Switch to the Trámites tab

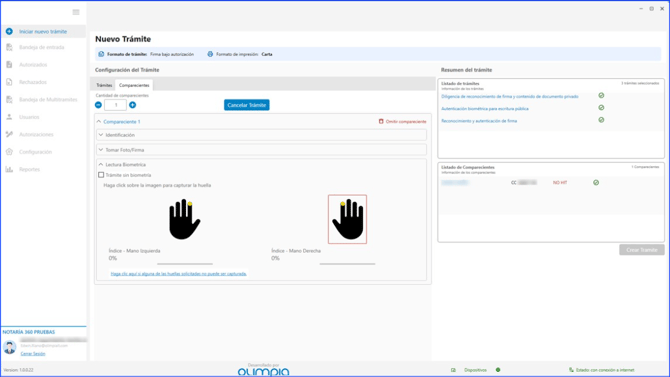[104, 85]
